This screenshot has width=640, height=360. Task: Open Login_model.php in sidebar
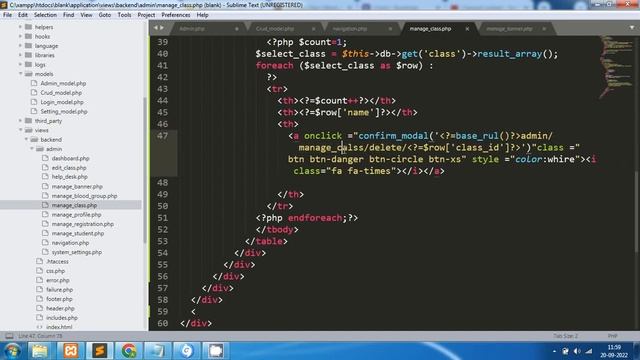[62, 102]
